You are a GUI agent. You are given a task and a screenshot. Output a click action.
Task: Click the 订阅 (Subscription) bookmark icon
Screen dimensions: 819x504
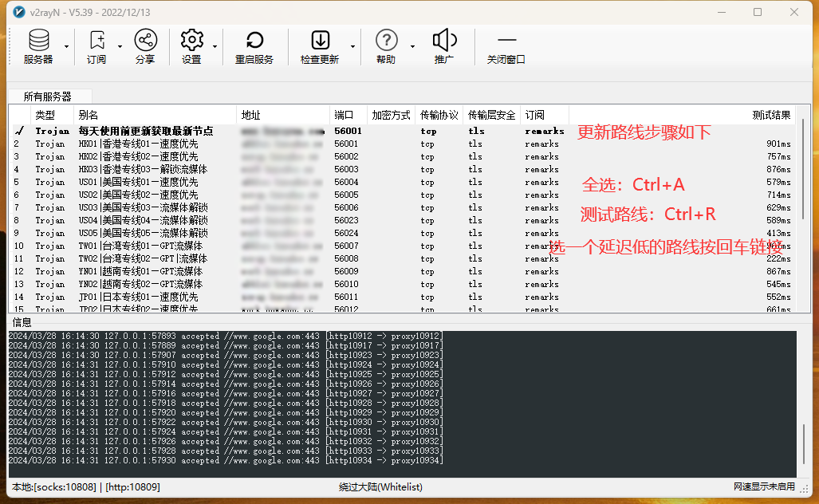coord(96,40)
